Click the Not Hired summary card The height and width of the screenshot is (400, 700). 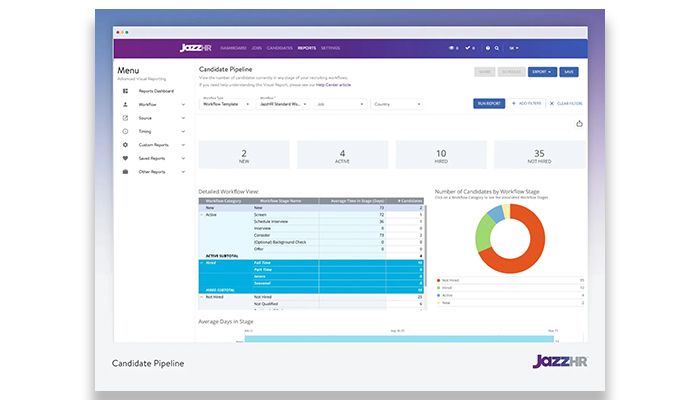click(x=539, y=154)
